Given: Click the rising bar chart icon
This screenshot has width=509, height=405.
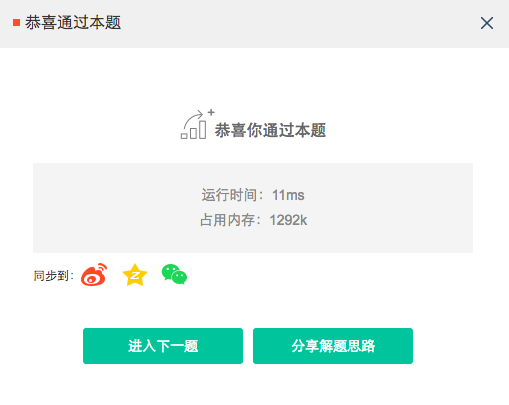Looking at the screenshot, I should click(x=193, y=125).
